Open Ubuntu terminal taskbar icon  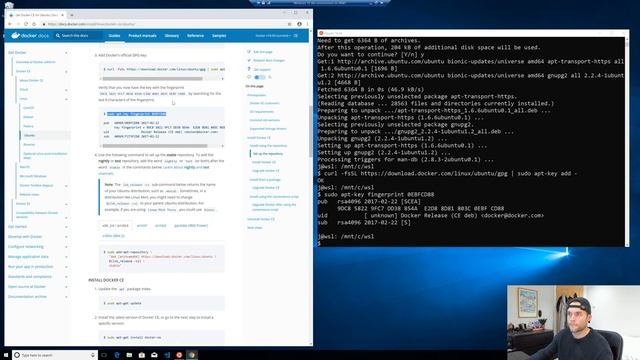[x=179, y=355]
